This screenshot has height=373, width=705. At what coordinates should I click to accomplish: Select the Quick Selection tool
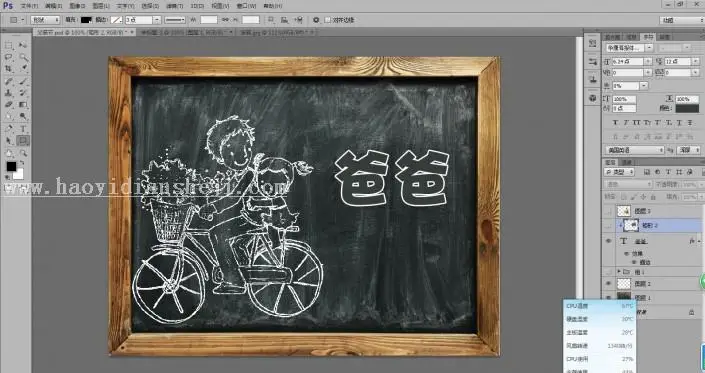23,57
